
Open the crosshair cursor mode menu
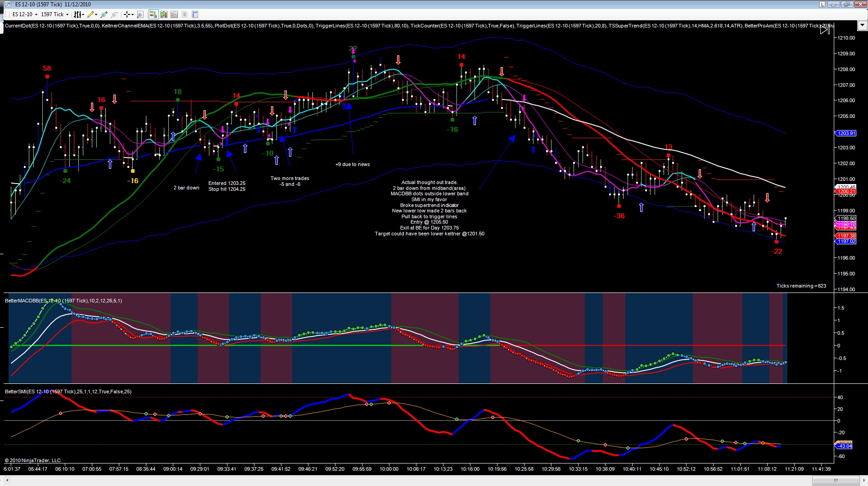(x=128, y=14)
